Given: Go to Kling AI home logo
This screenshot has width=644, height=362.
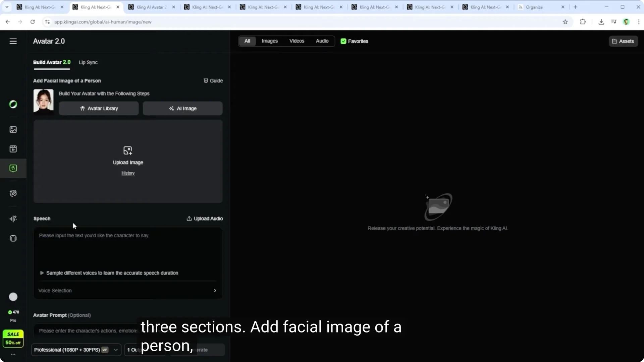Looking at the screenshot, I should (x=13, y=104).
